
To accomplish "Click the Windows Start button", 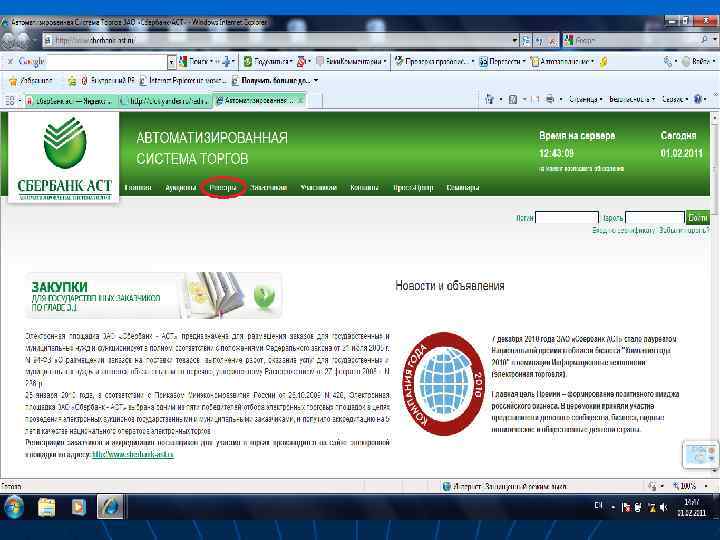I will click(13, 507).
